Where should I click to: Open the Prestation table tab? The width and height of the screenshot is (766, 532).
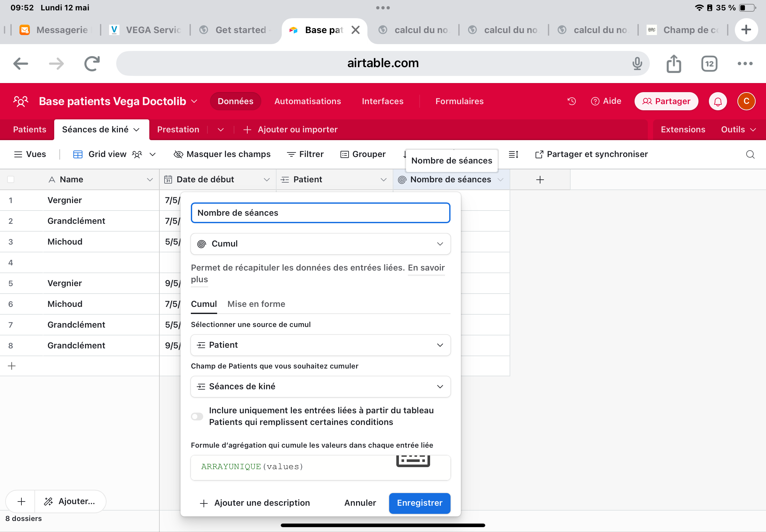178,130
